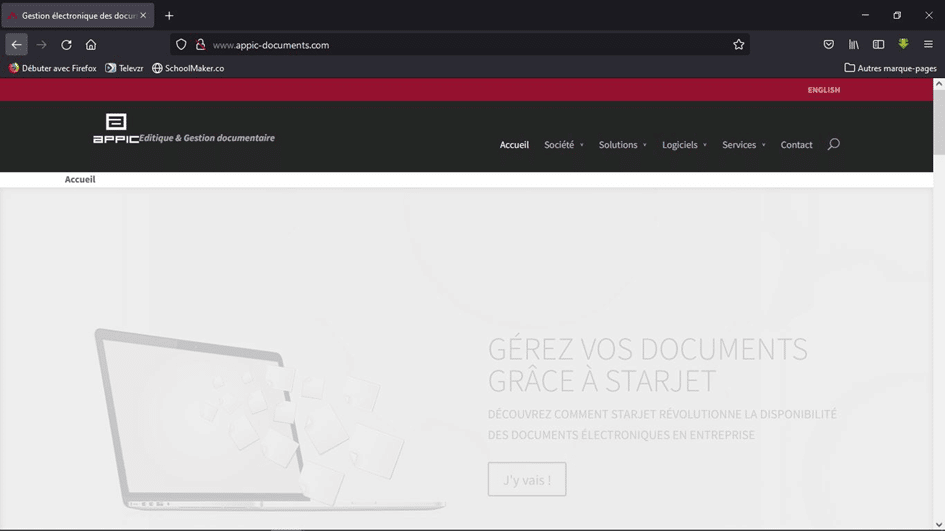Expand the Solutions dropdown menu
945x531 pixels.
point(623,145)
